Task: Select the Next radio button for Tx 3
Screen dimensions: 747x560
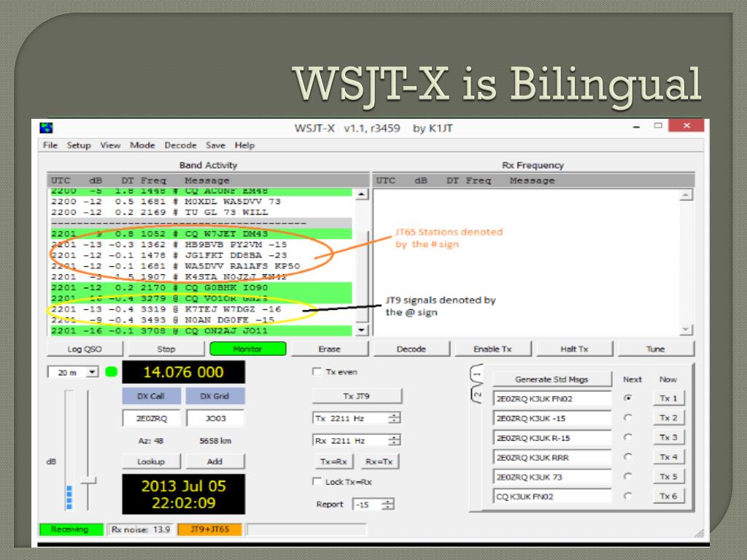Action: 628,437
